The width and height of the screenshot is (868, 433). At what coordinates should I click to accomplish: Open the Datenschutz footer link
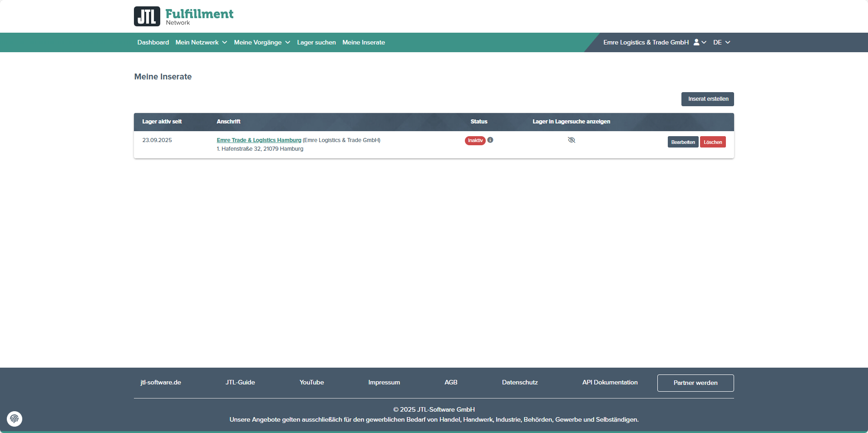pos(520,382)
